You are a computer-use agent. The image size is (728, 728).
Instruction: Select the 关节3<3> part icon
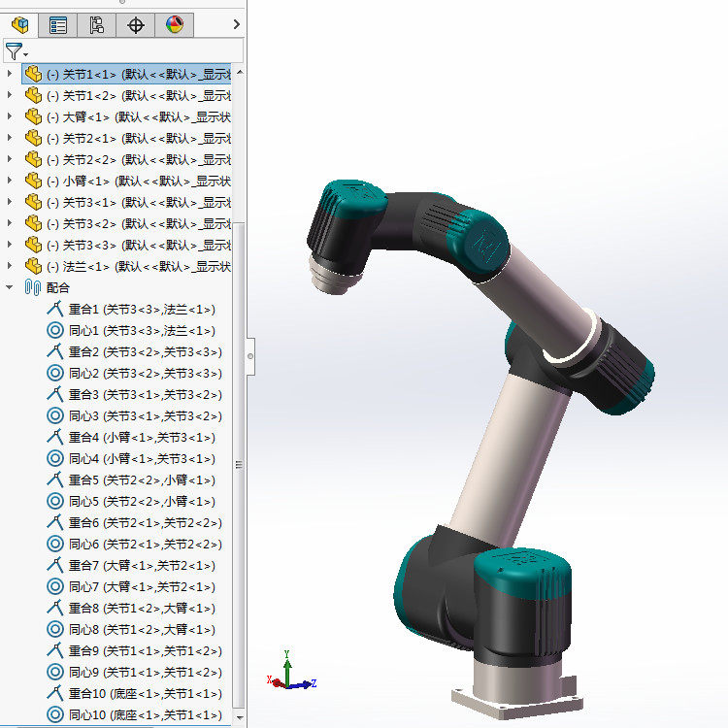tap(33, 245)
